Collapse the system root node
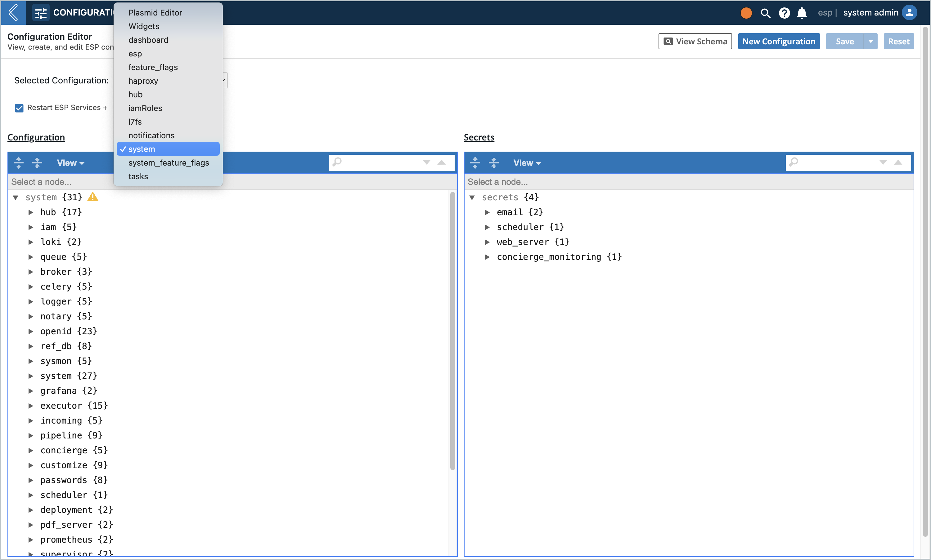 click(16, 197)
